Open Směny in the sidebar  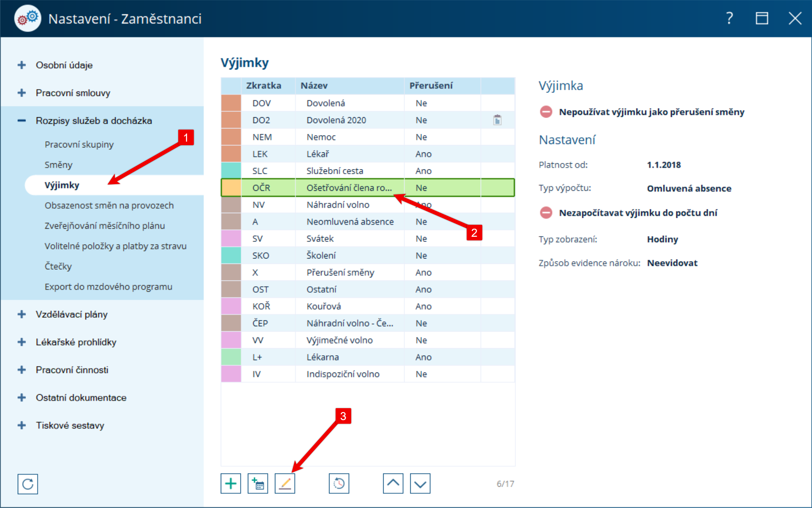[x=58, y=165]
